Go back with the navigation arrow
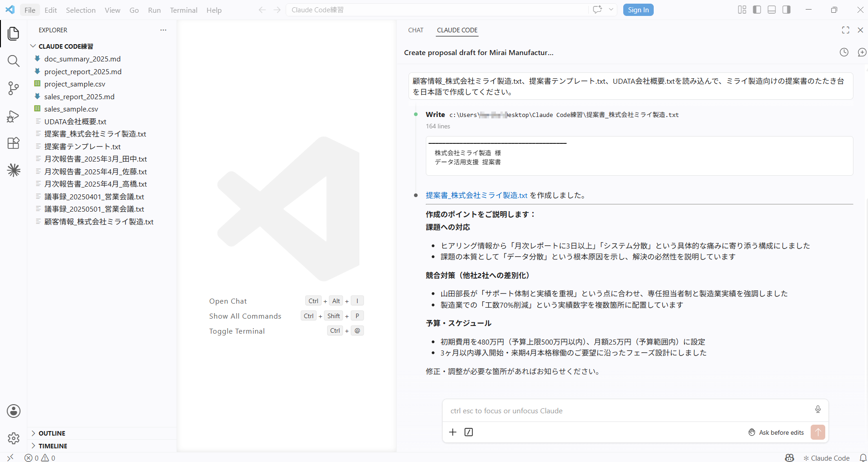 click(262, 10)
